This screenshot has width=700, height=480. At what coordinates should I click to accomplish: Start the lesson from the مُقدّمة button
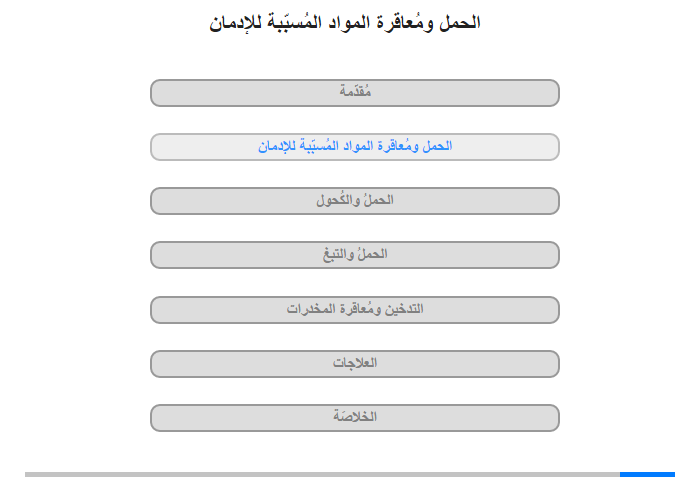[354, 93]
